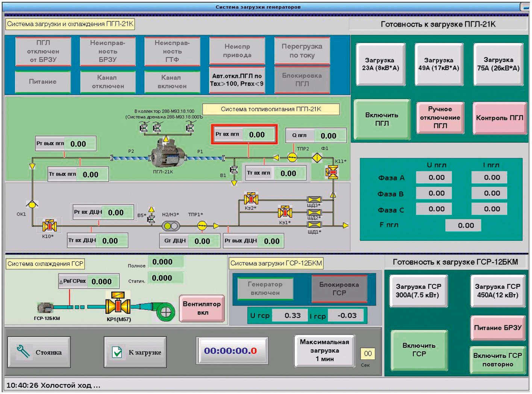Click the seconds field showing 00
The height and width of the screenshot is (394, 532).
[x=368, y=353]
